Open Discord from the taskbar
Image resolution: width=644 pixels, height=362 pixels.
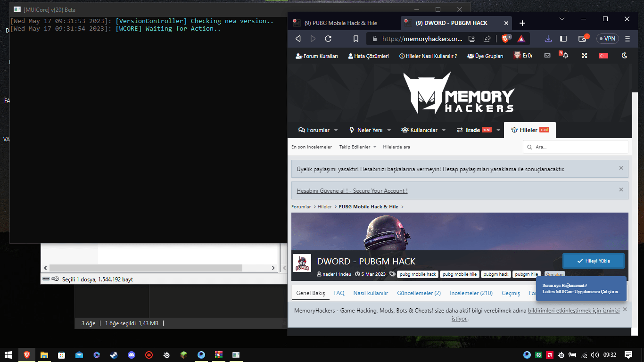click(x=131, y=355)
